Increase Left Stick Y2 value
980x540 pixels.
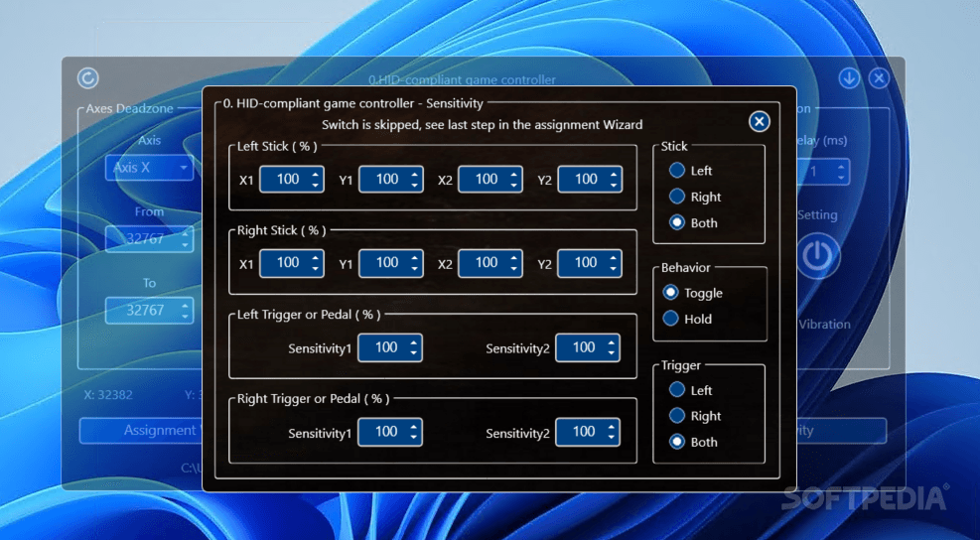pyautogui.click(x=614, y=174)
